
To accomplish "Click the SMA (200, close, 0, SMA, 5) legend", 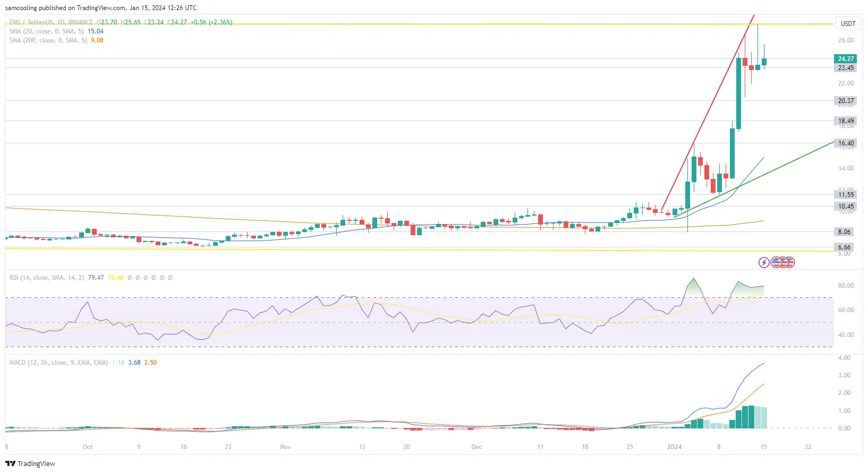I will [48, 40].
